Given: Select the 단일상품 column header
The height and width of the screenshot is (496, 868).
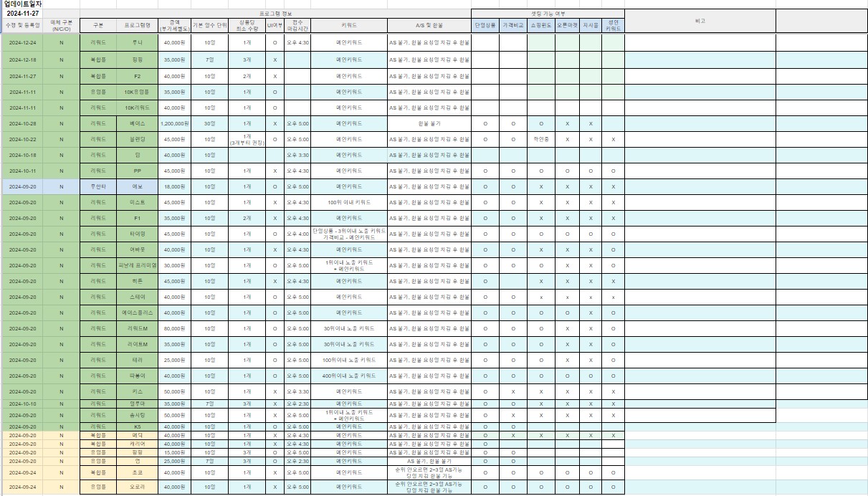Looking at the screenshot, I should click(485, 24).
